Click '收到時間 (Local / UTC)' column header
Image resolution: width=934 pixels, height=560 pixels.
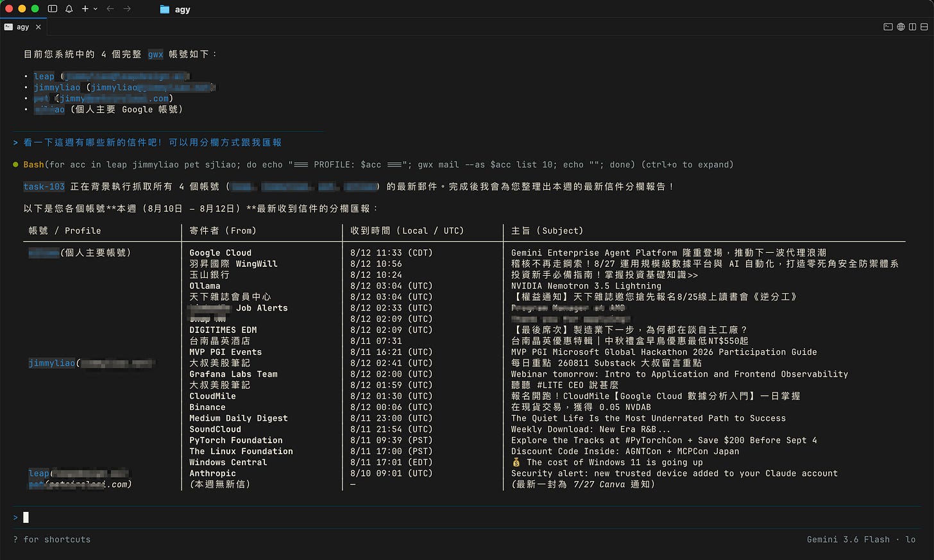(407, 231)
